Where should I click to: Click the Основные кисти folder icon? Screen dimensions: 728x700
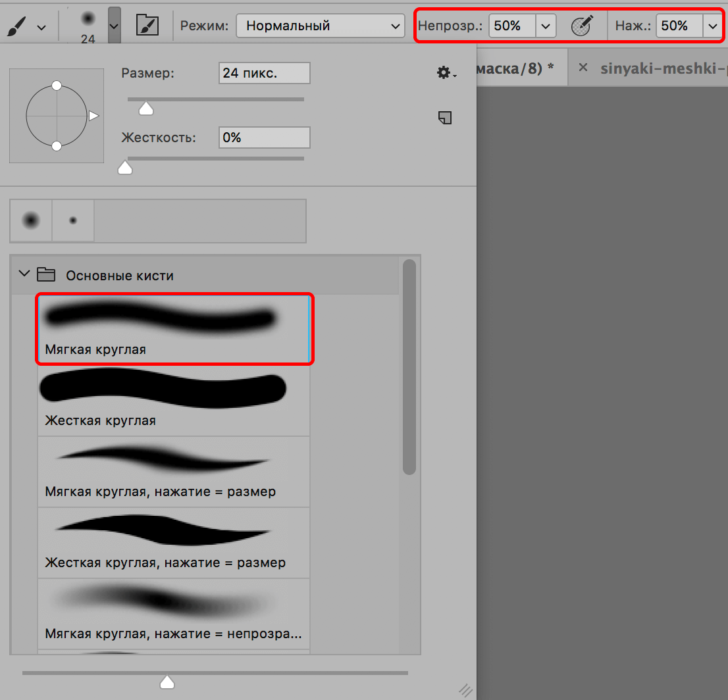coord(46,275)
